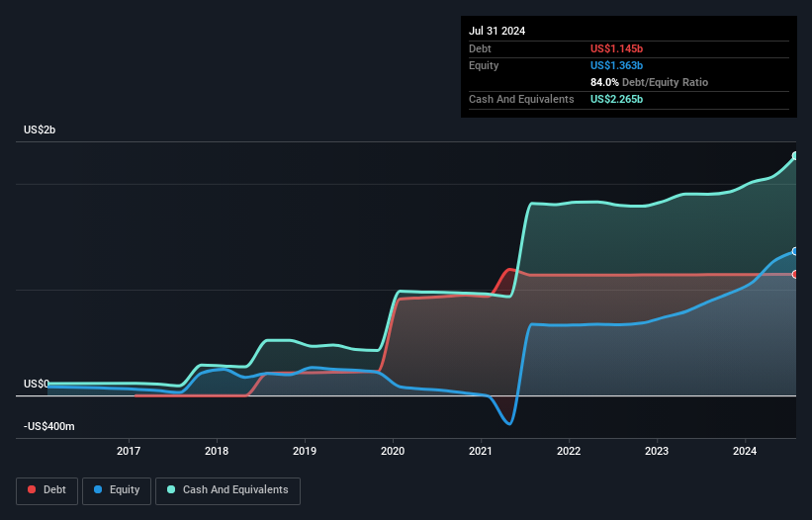
Task: Click the teal Cash endpoint marker
Action: 795,156
